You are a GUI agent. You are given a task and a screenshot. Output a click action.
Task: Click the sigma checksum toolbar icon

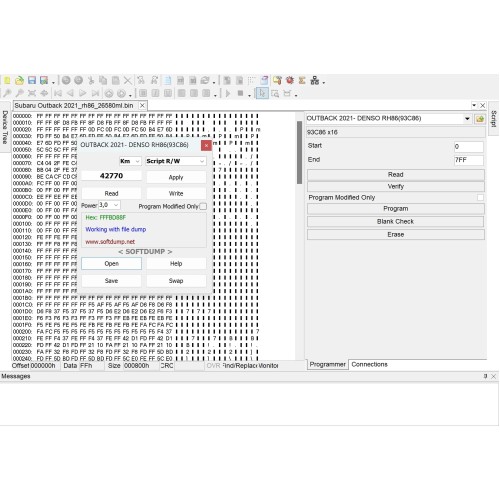click(302, 80)
